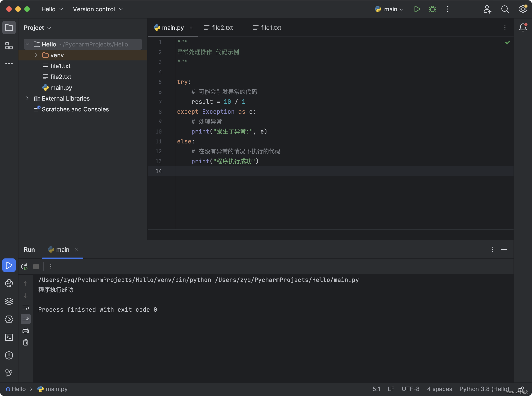Rerun 'main' in the Run panel

coord(24,267)
